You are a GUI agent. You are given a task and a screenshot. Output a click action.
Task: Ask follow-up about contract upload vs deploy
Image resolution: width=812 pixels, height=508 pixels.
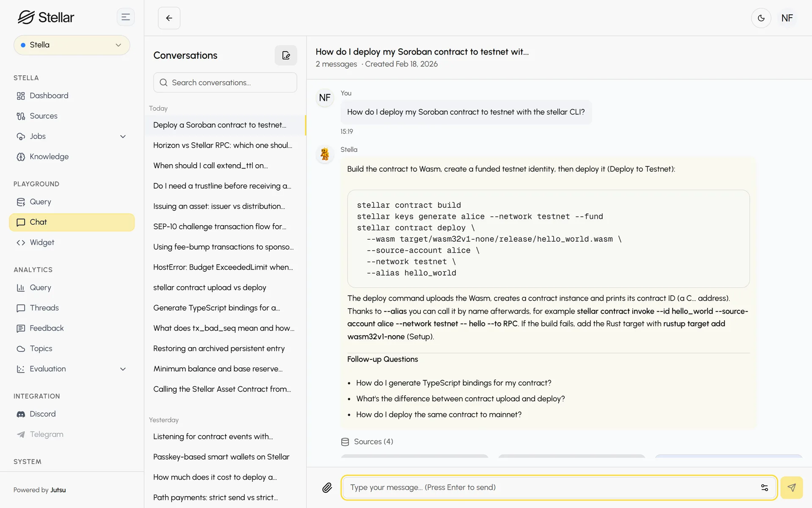point(460,399)
